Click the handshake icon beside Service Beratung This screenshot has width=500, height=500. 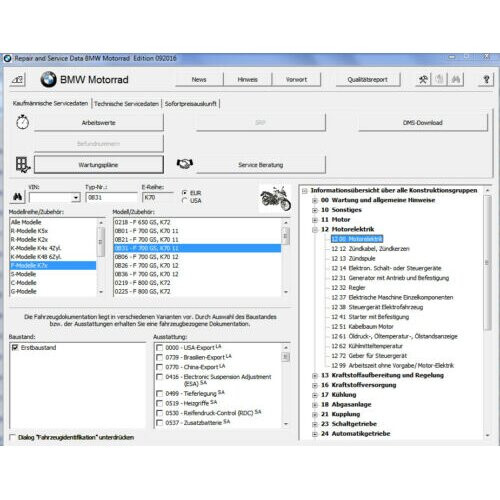pos(185,164)
